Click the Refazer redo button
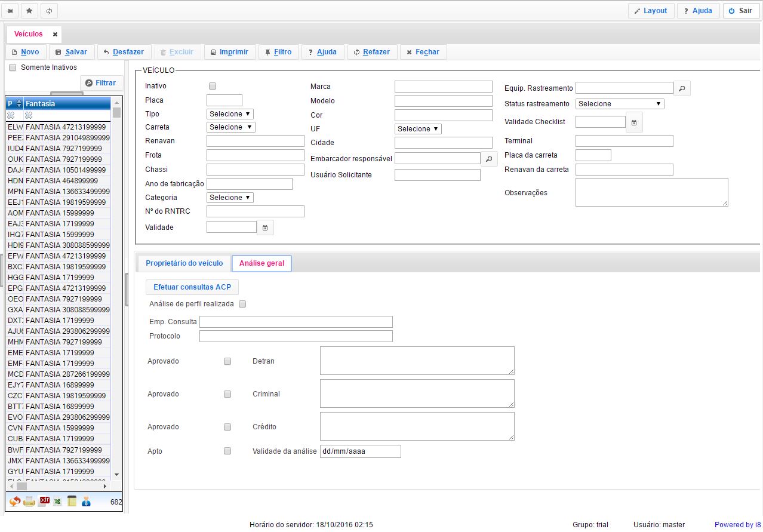763x532 pixels. 372,52
